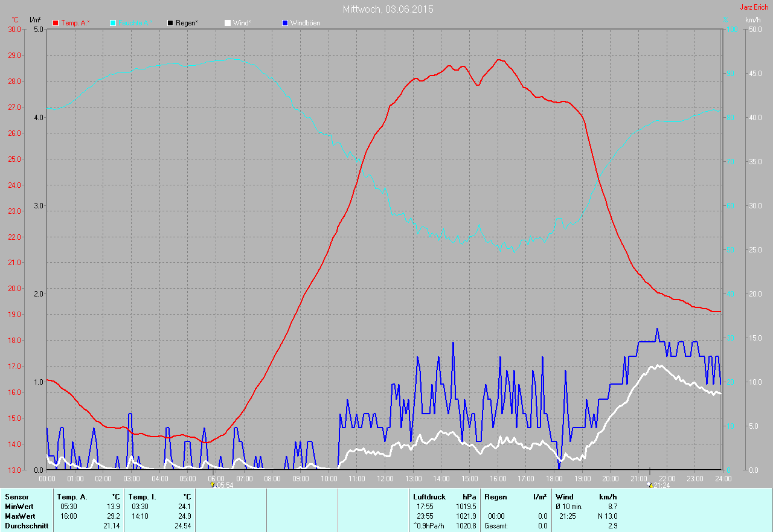This screenshot has width=773, height=532.
Task: Click the Sensor label in the table
Action: coord(17,497)
